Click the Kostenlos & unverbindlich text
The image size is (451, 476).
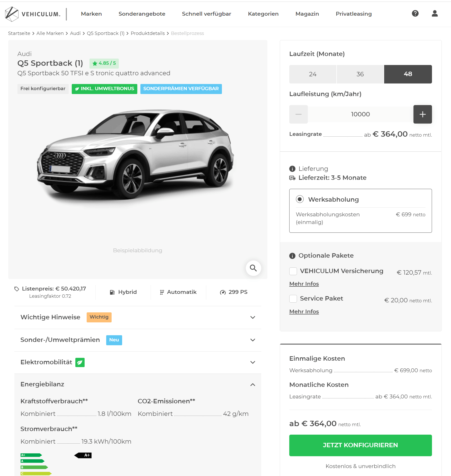360,466
